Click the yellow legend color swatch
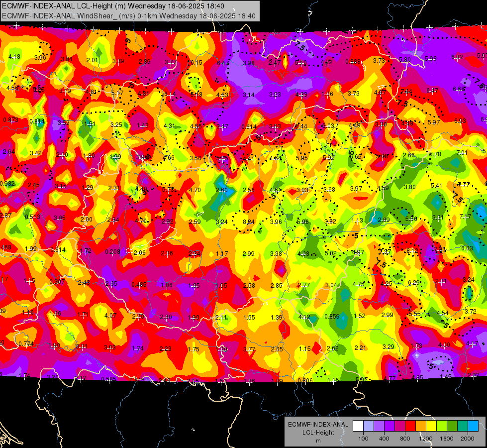Viewport: 487px width, 448px height. pos(431,426)
